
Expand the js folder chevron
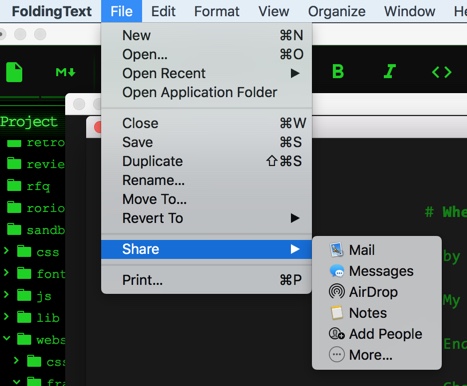pos(6,295)
